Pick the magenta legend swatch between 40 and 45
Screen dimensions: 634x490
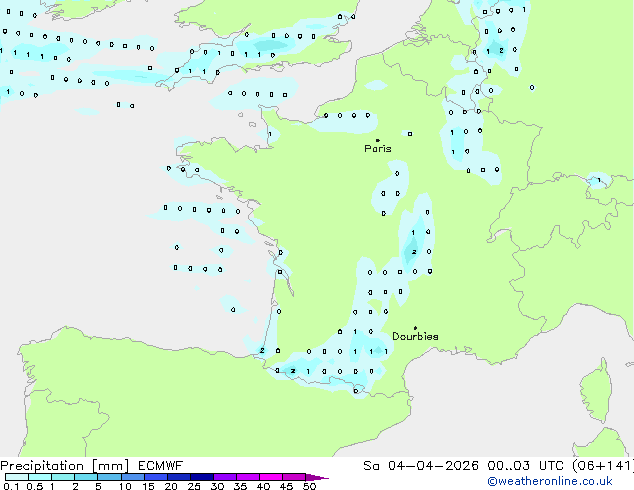pyautogui.click(x=271, y=477)
